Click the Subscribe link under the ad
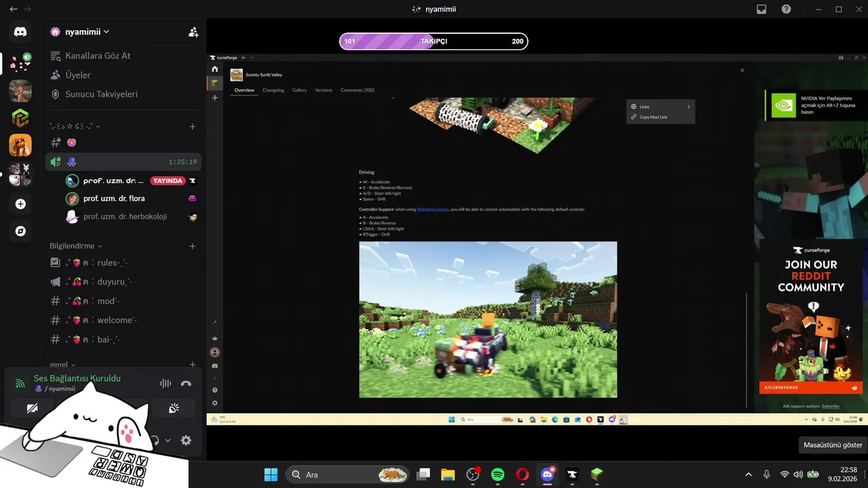868x488 pixels. [x=831, y=406]
